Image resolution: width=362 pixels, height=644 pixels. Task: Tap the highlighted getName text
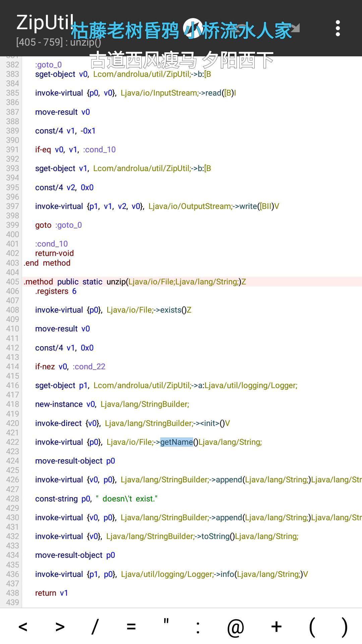(x=177, y=442)
